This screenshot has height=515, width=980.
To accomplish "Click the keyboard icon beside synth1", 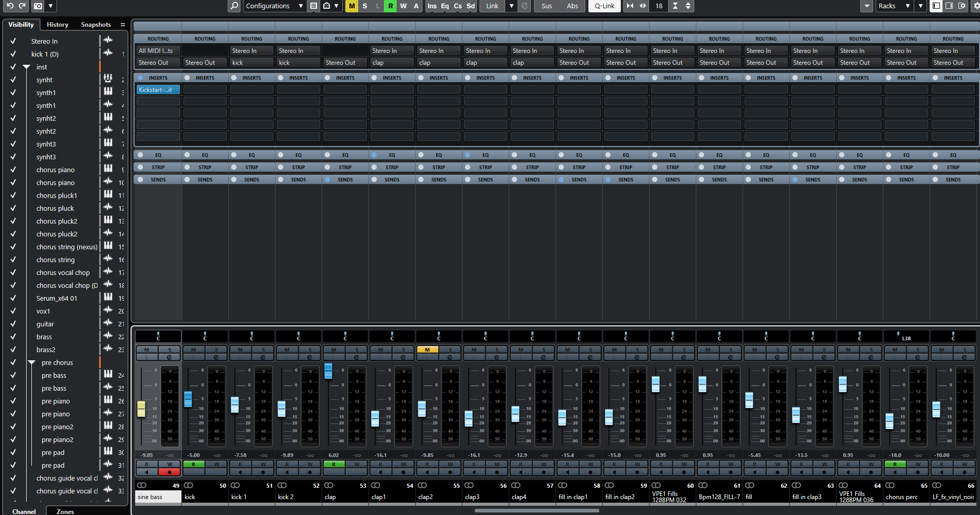I will pos(108,91).
